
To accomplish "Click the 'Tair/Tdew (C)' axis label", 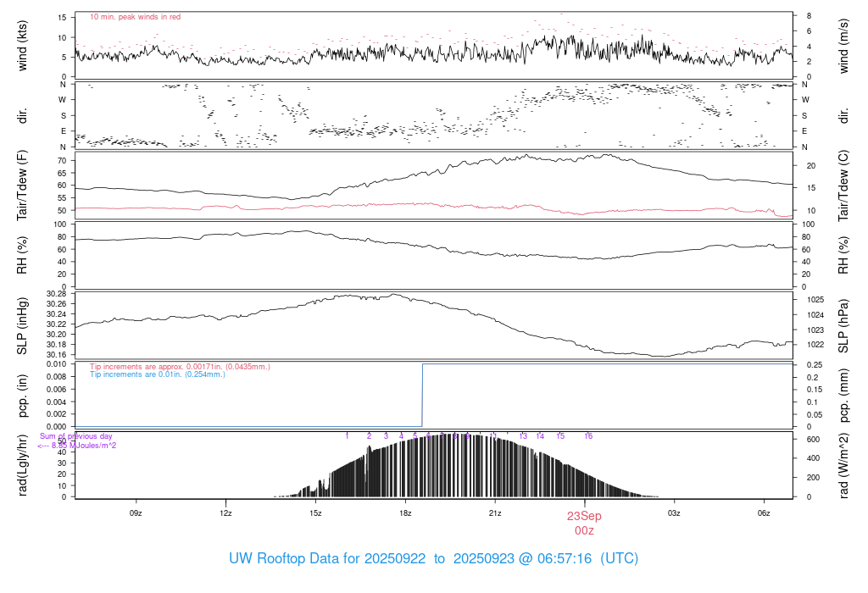I will (843, 186).
